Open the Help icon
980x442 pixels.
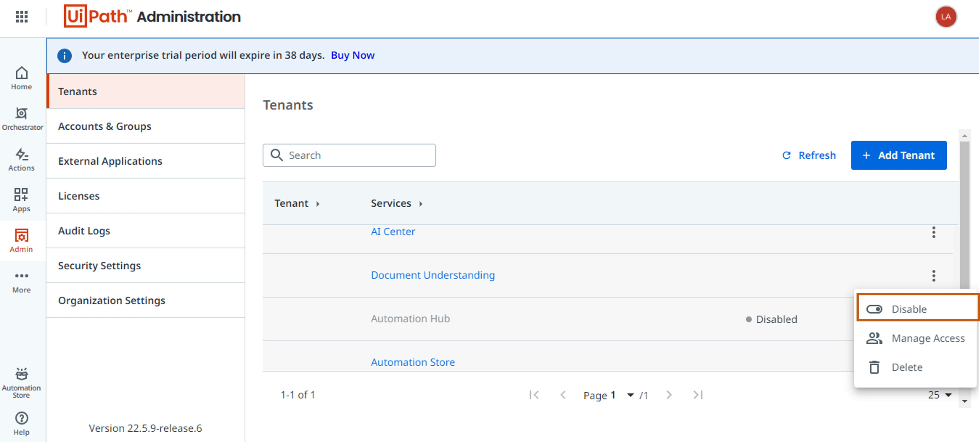point(21,424)
